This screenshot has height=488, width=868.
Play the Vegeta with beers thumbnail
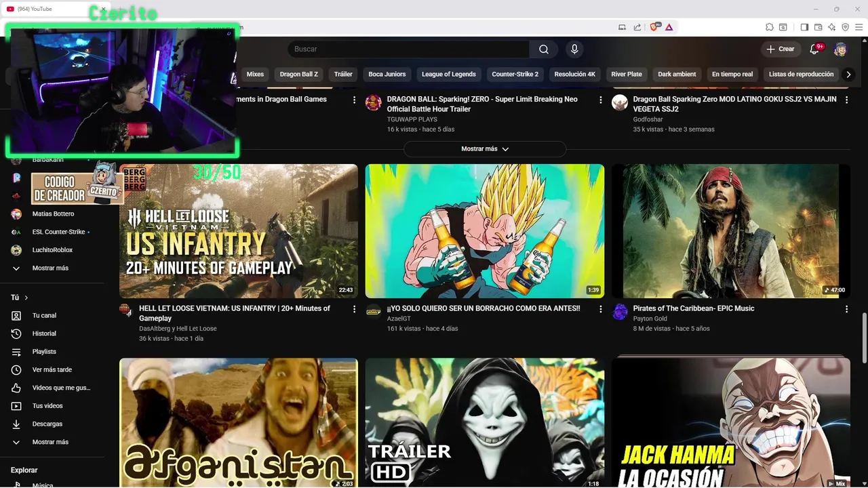point(485,231)
